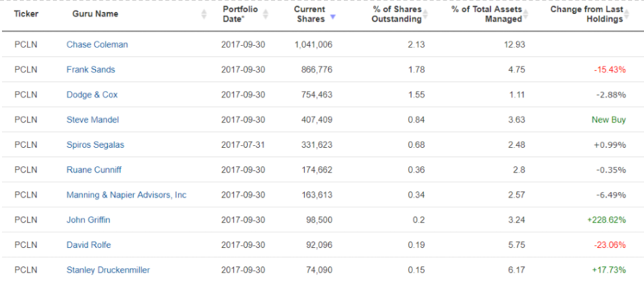Select the New Buy change value
Image resolution: width=644 pixels, height=281 pixels.
[609, 119]
